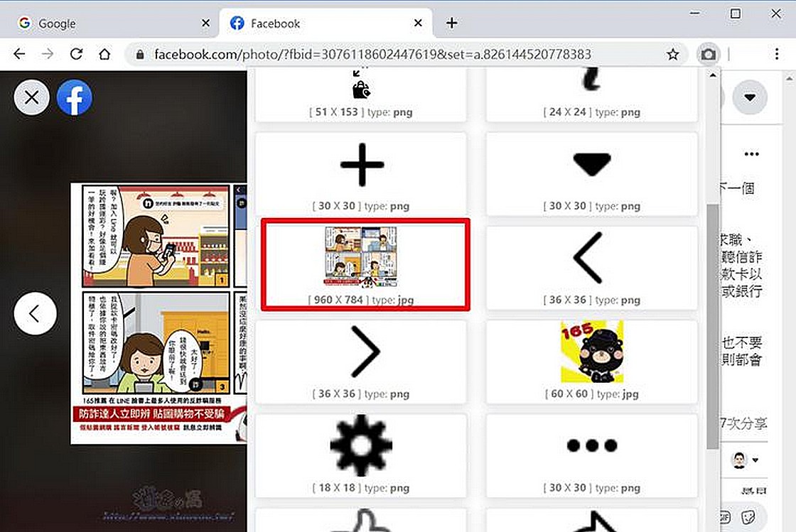Click the plus-sign image asset in the grid
This screenshot has height=532, width=796.
(x=361, y=163)
